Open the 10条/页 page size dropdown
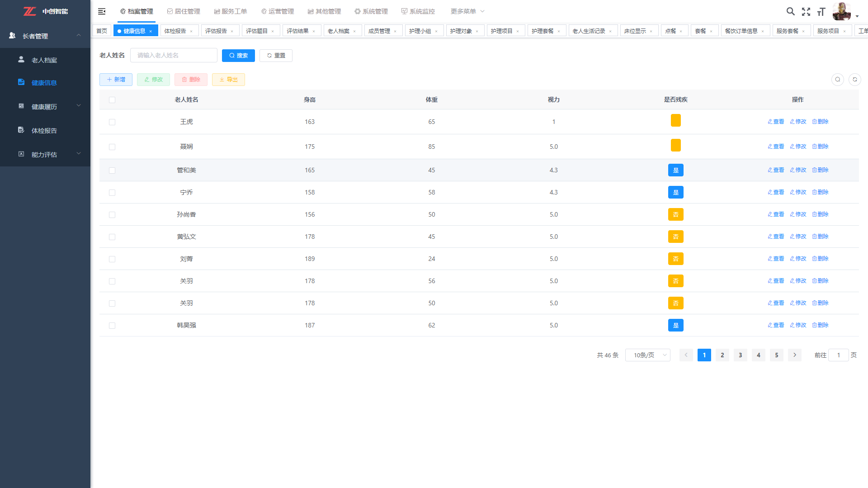Viewport: 868px width, 488px height. [x=647, y=355]
